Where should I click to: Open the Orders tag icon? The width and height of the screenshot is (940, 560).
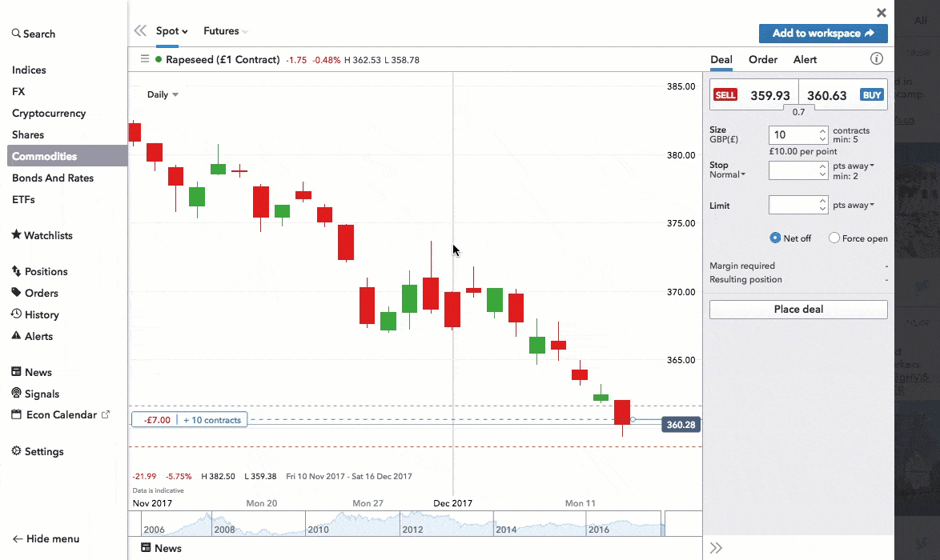(x=16, y=292)
